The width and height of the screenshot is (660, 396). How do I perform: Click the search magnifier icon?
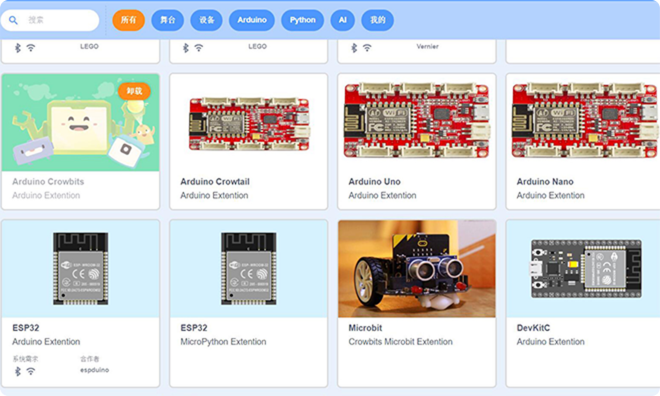(x=13, y=20)
